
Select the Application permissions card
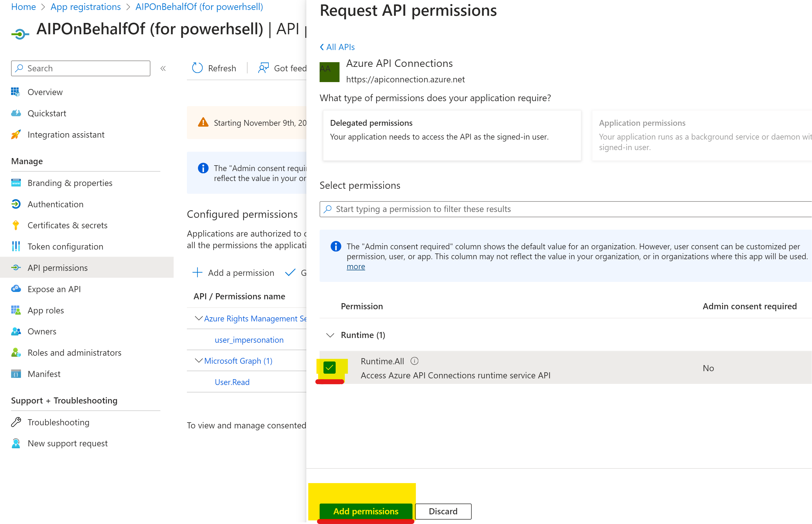[702, 135]
